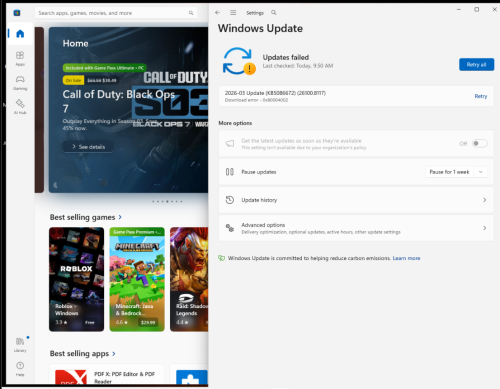Click the Settings search magnifier icon
Viewport: 500px width, 389px height.
274,13
